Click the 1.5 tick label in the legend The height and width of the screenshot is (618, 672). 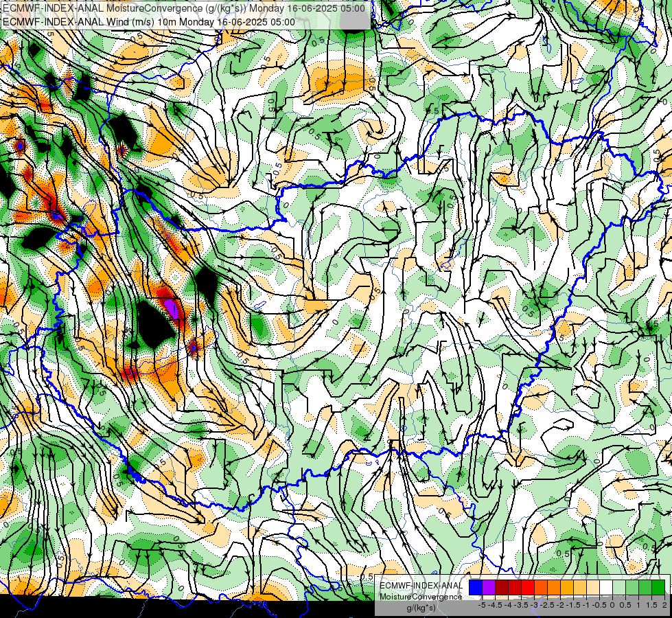pos(651,605)
